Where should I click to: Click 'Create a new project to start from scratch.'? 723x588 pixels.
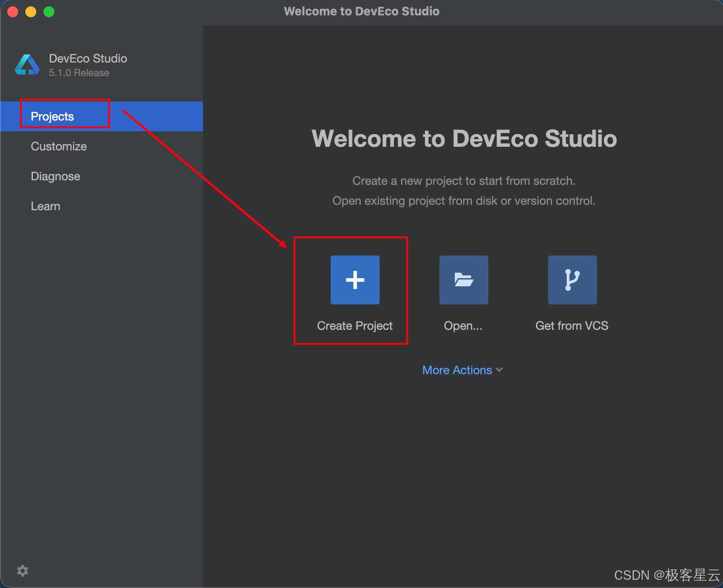tap(464, 181)
